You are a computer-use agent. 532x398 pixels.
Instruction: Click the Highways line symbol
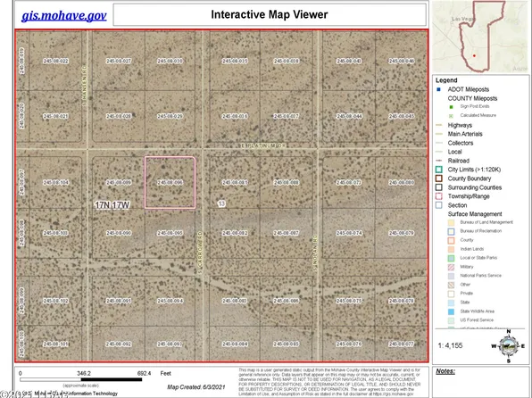tap(439, 125)
